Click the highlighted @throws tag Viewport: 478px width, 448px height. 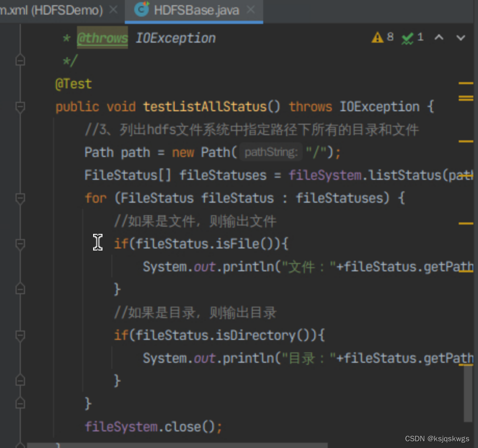click(x=102, y=37)
